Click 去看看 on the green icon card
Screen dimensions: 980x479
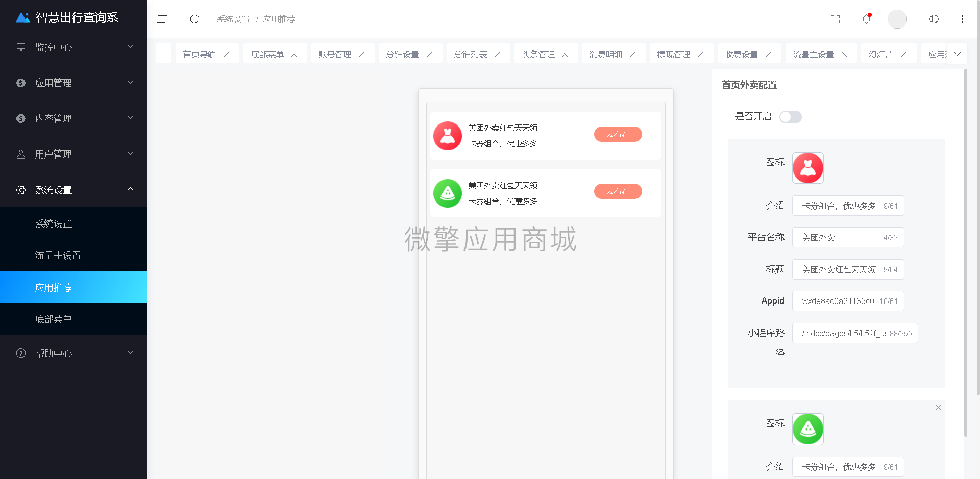[x=618, y=191]
